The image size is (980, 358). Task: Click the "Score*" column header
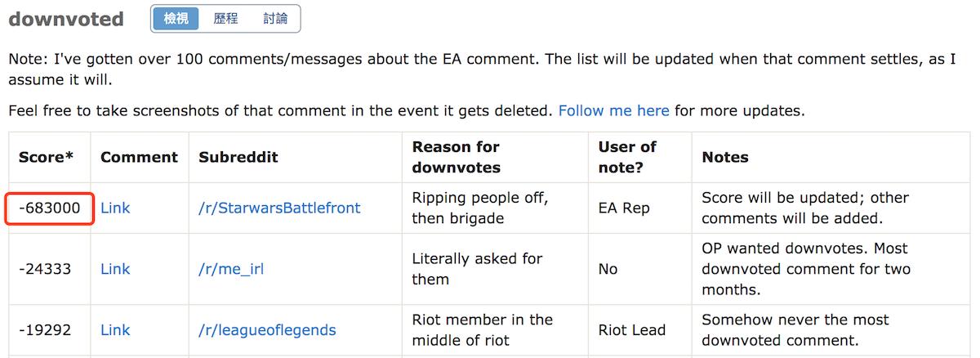coord(47,157)
